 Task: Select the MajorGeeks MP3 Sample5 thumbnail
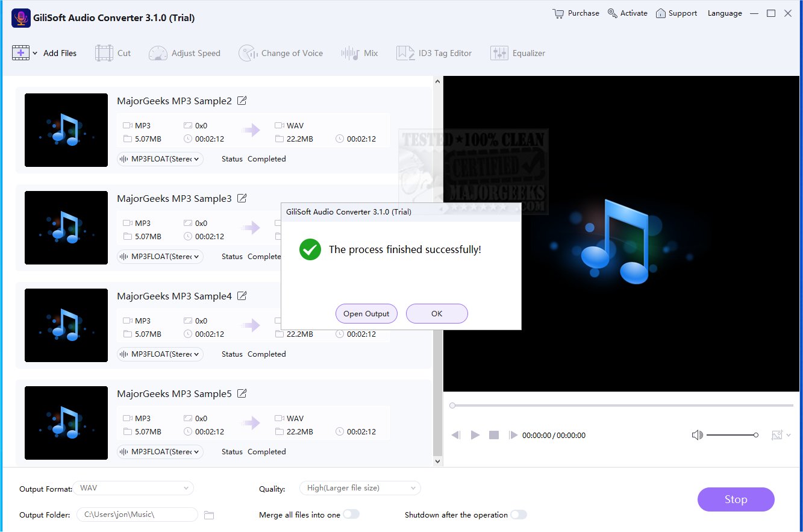[x=66, y=423]
